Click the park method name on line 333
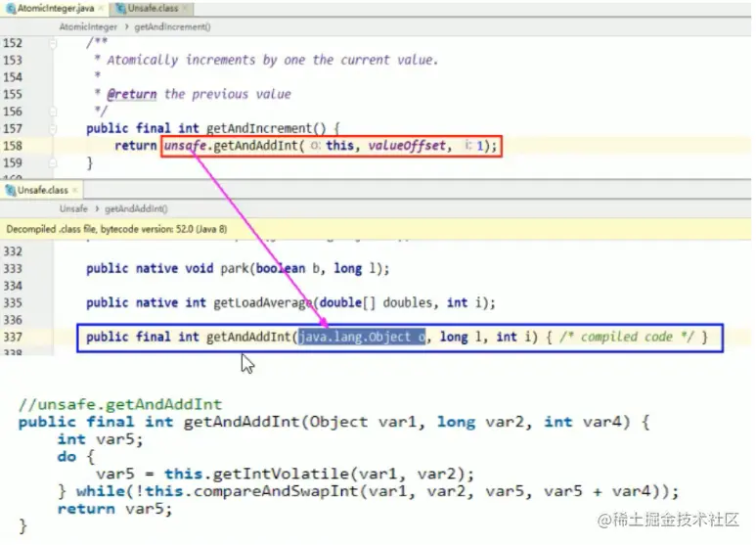756x545 pixels. 235,268
